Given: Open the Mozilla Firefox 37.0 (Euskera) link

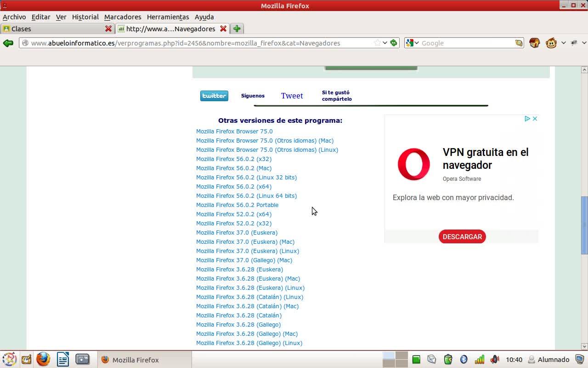Looking at the screenshot, I should [x=237, y=232].
